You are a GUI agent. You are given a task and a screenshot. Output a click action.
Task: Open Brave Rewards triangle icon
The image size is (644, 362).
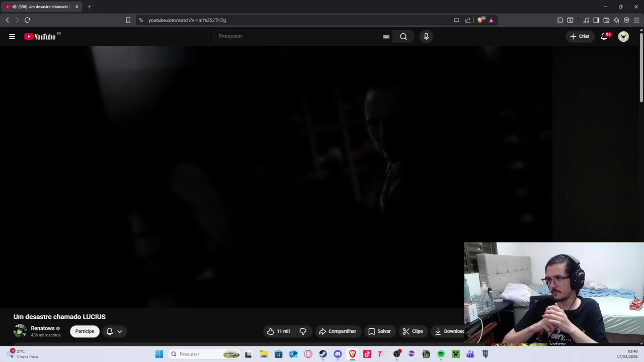(x=491, y=20)
